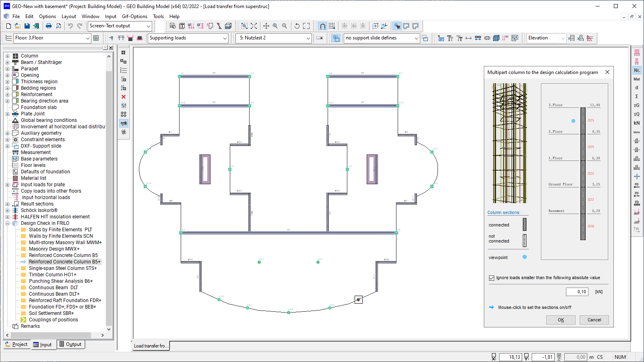This screenshot has height=362, width=644.
Task: Click the red X delete icon
Action: pyautogui.click(x=124, y=97)
